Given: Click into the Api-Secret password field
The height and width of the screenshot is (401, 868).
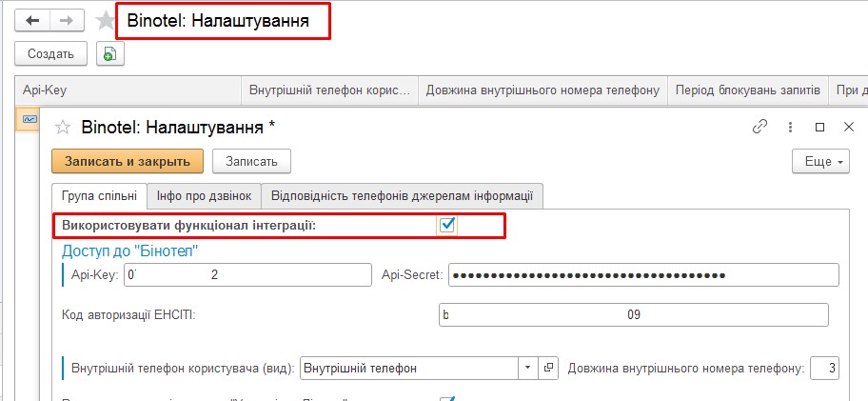Looking at the screenshot, I should (643, 275).
